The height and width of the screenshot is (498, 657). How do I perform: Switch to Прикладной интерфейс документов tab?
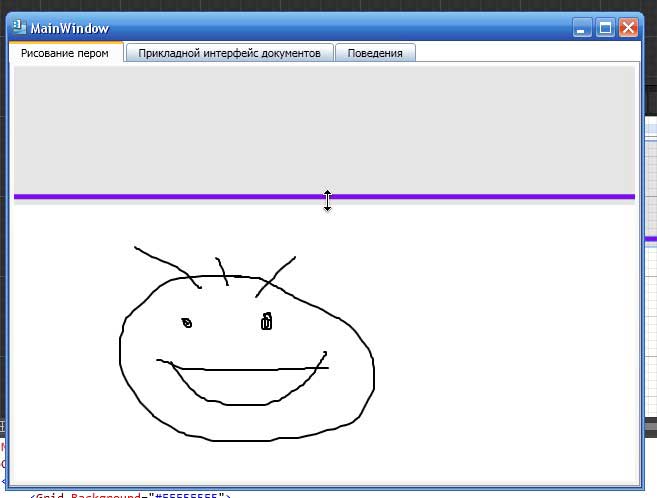[x=229, y=53]
